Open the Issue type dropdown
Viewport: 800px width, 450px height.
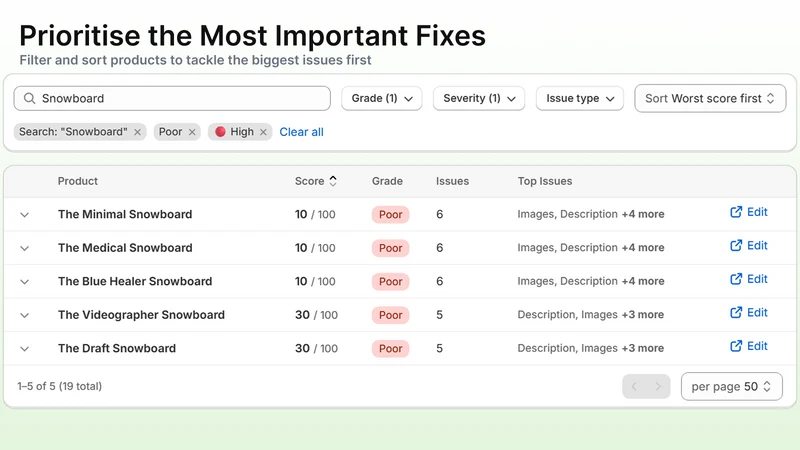tap(580, 98)
